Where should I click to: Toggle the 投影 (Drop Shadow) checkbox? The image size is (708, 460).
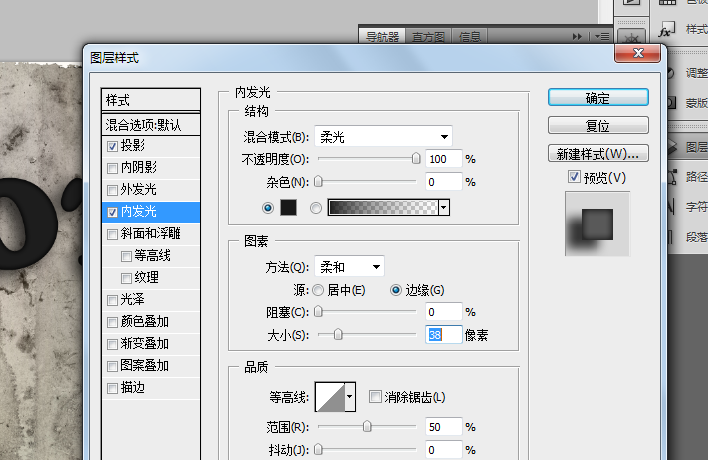tap(112, 146)
